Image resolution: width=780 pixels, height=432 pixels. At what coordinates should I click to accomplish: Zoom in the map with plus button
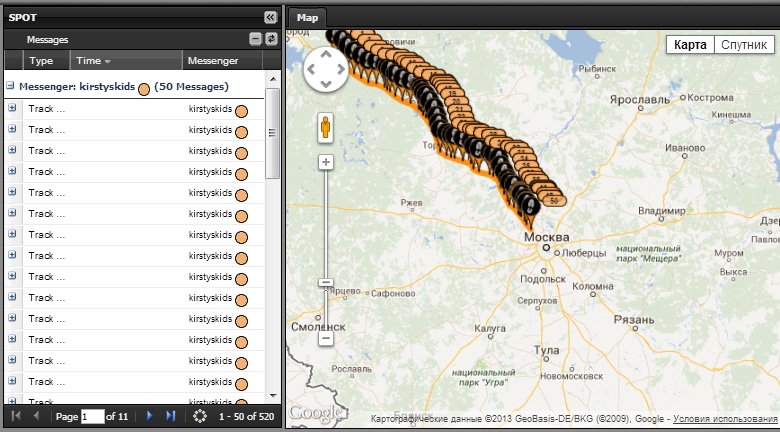pos(325,162)
